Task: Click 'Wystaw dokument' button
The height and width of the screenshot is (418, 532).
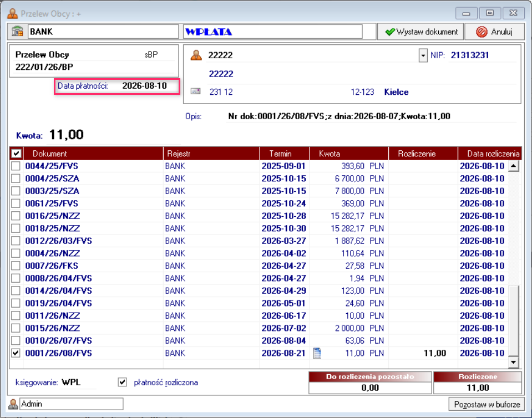Action: click(420, 32)
